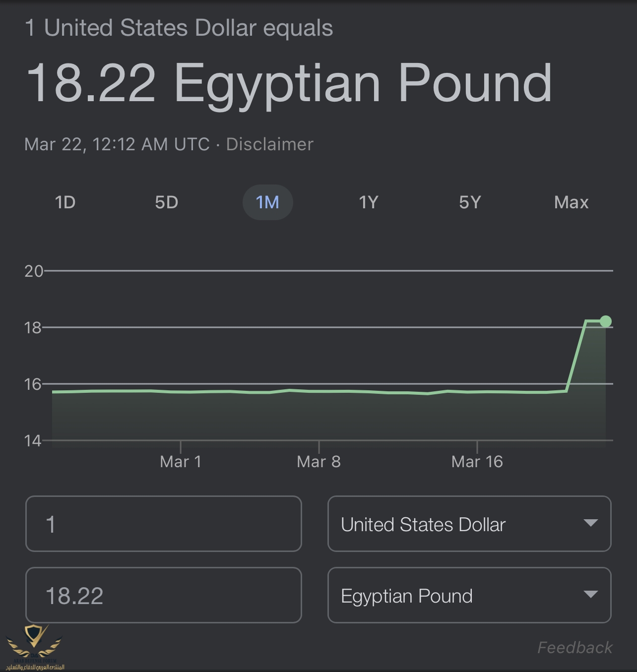Open the United States Dollar currency selector
This screenshot has width=637, height=672.
pyautogui.click(x=423, y=524)
